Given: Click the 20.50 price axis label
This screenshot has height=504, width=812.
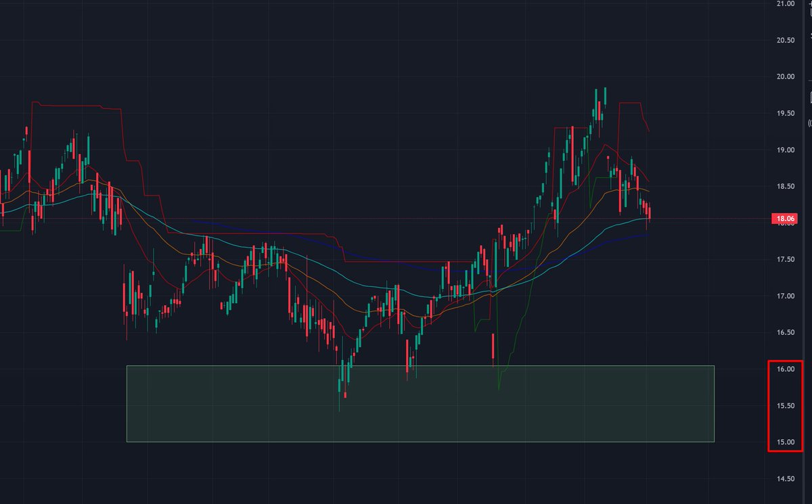Looking at the screenshot, I should coord(785,41).
